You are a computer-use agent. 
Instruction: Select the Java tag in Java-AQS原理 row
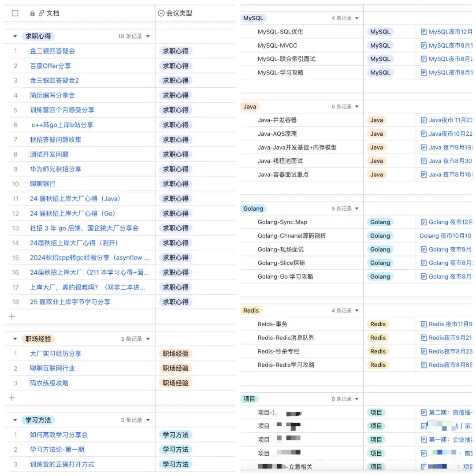pos(376,134)
